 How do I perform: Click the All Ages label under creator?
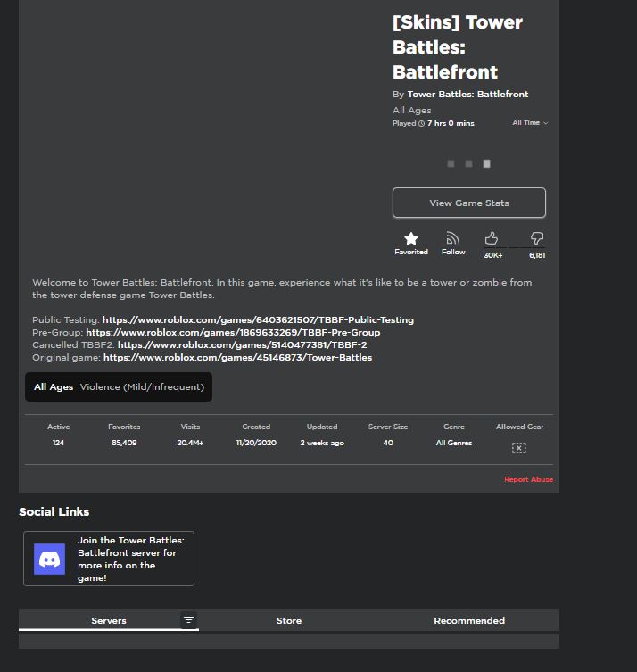point(411,111)
